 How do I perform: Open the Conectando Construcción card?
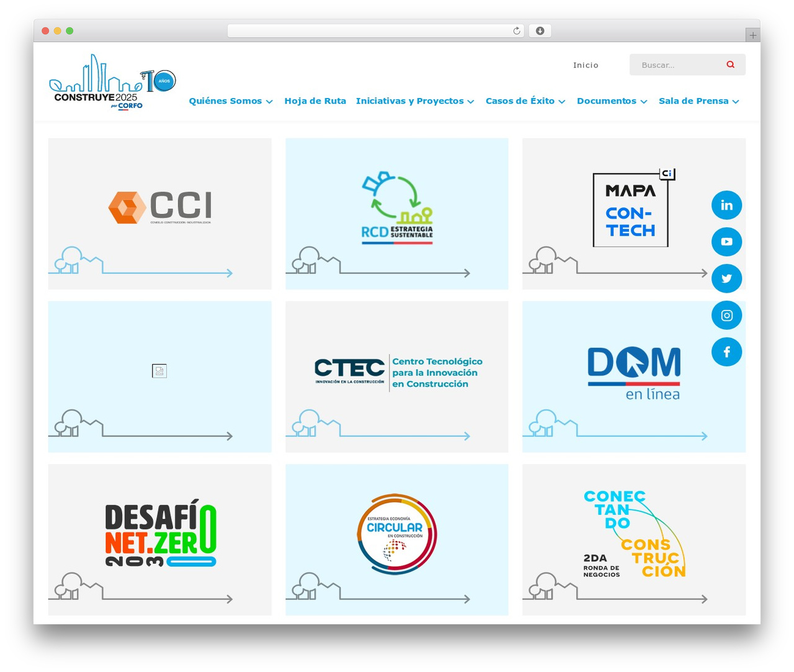click(634, 540)
